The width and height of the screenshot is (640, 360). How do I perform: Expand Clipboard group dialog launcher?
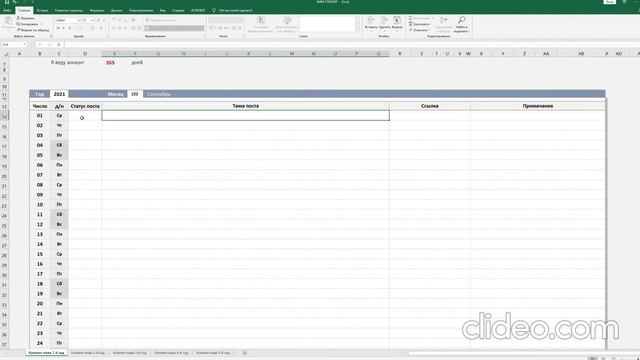(x=51, y=36)
